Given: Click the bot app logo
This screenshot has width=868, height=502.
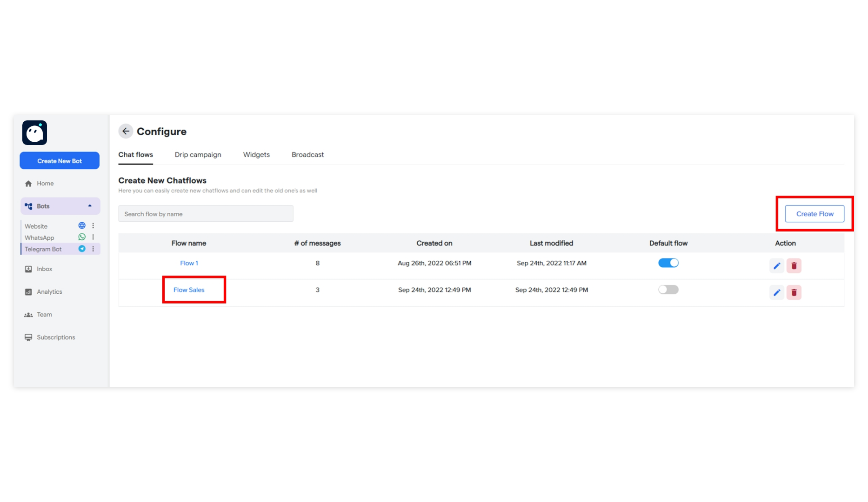Looking at the screenshot, I should pos(35,133).
